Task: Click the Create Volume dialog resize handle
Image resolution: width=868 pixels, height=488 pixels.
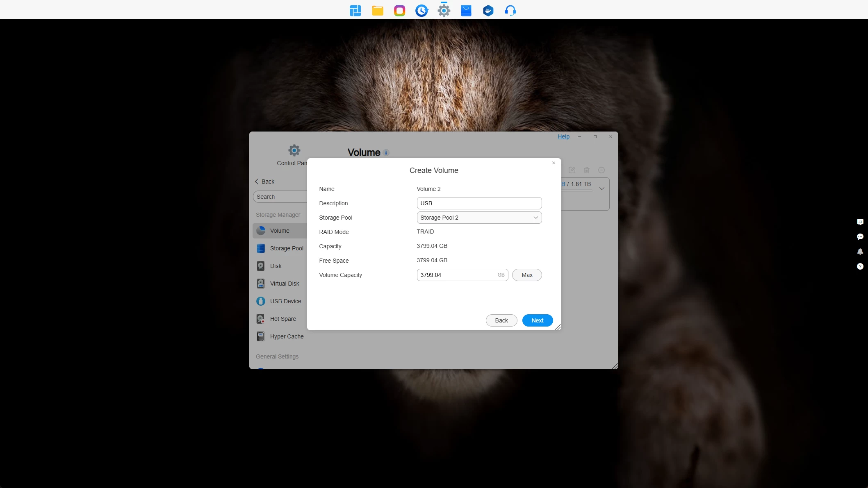Action: click(x=558, y=327)
